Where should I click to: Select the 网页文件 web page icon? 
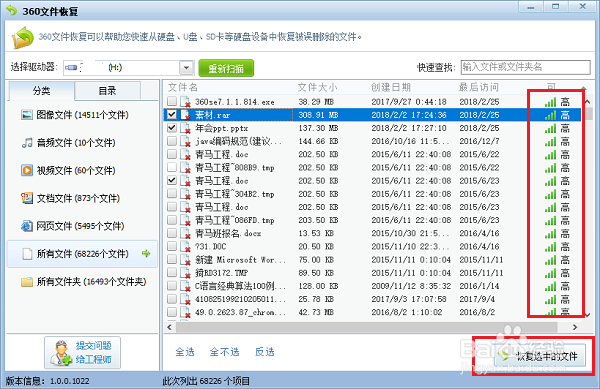(x=27, y=226)
